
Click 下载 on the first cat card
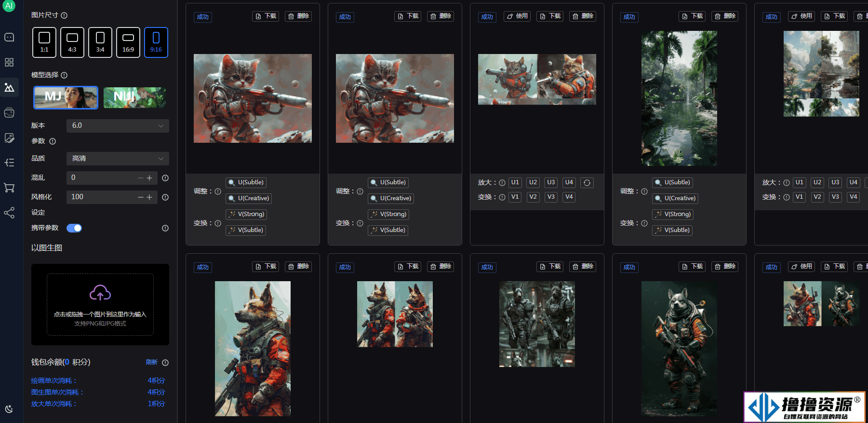pos(266,16)
